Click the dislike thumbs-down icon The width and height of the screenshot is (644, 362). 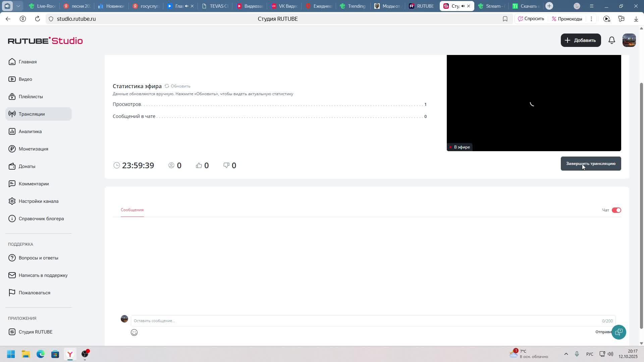pyautogui.click(x=226, y=166)
